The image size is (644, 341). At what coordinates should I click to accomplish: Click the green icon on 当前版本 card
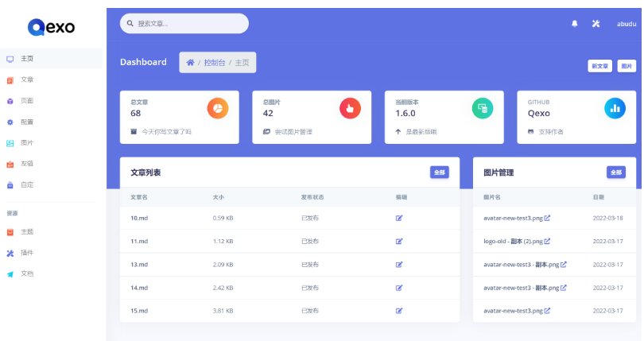482,108
